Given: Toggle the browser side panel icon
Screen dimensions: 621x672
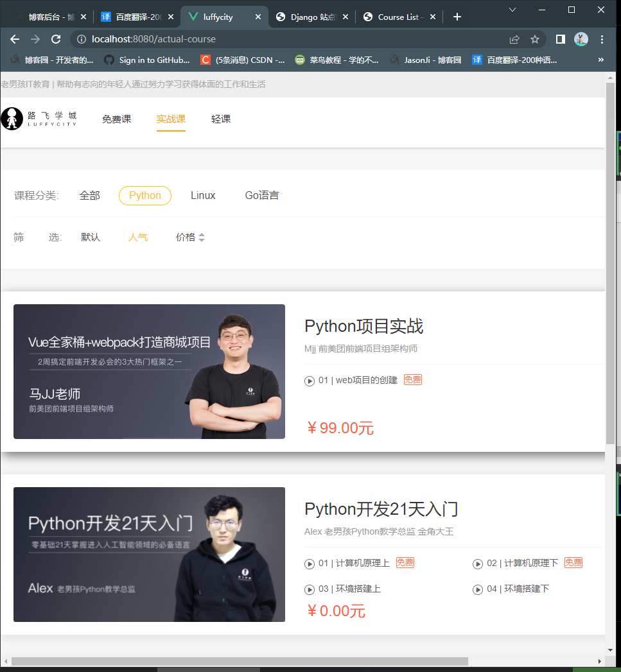Looking at the screenshot, I should [x=560, y=39].
